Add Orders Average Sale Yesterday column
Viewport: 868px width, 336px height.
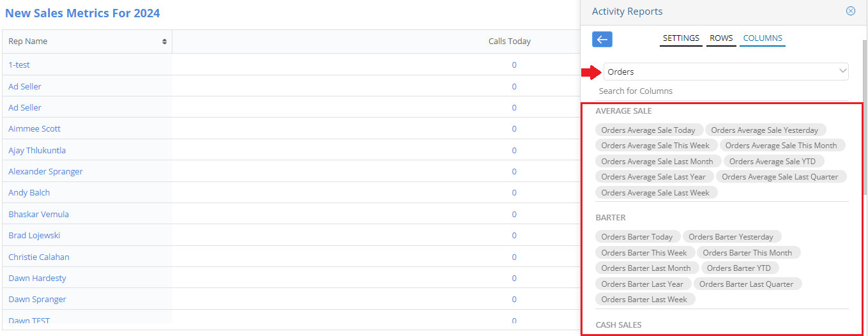[765, 130]
